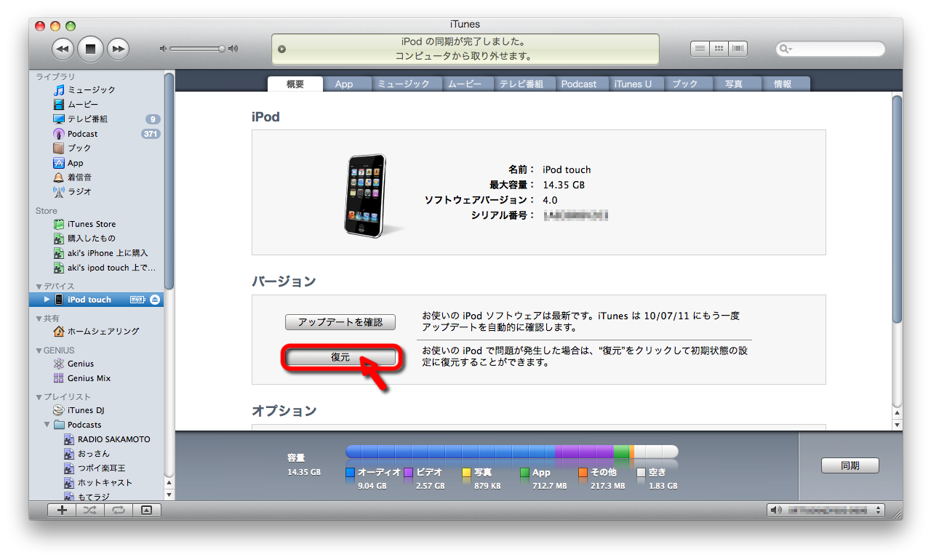Toggle repeat at bottom left
931x560 pixels.
[117, 511]
